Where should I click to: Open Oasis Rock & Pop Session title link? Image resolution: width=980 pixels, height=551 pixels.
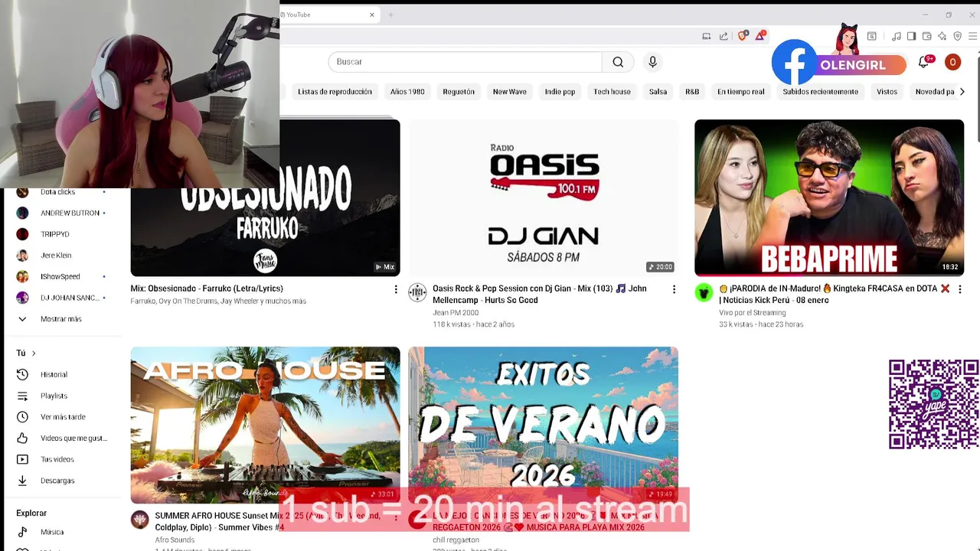point(540,294)
